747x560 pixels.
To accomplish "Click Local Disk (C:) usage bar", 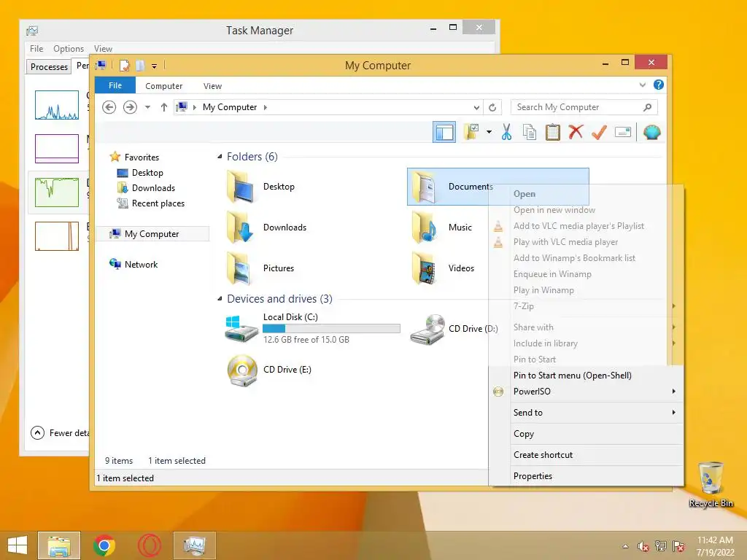I will click(x=331, y=328).
